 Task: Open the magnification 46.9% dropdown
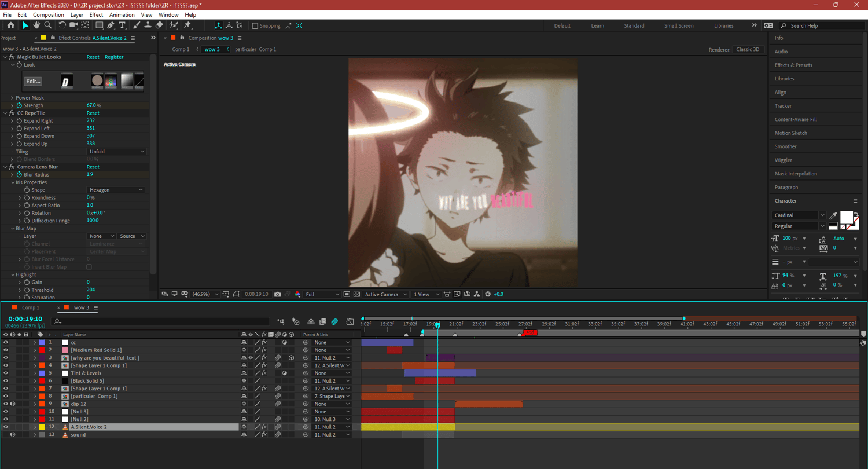coord(205,294)
